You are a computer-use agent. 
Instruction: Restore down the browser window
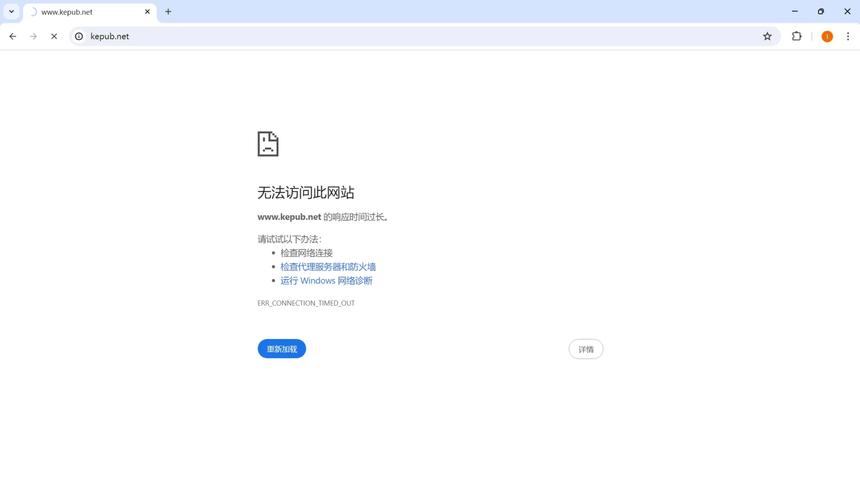821,12
